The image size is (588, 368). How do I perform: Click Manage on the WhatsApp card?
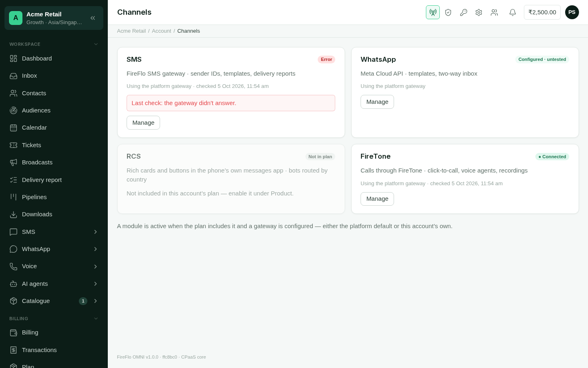(x=377, y=102)
